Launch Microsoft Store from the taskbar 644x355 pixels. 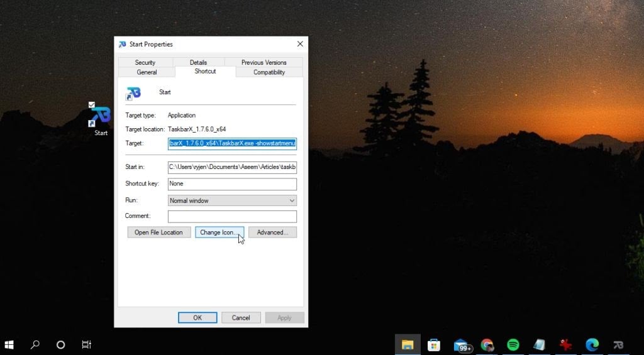tap(433, 345)
